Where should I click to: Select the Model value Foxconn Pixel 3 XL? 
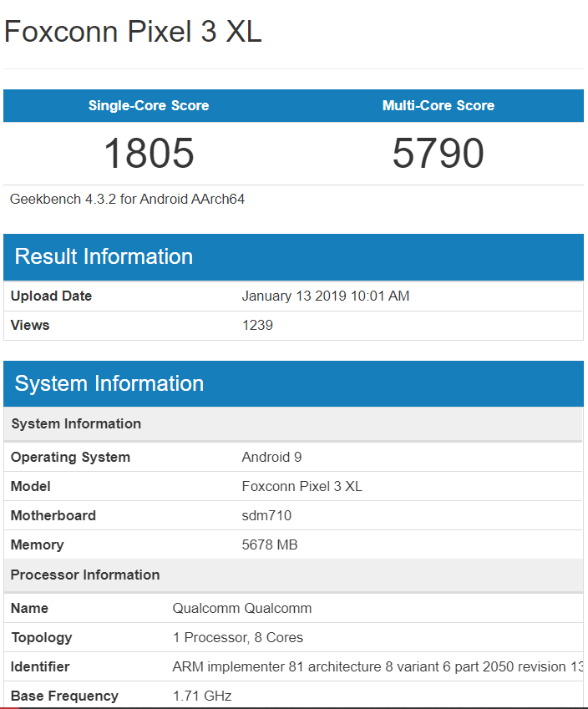click(302, 487)
